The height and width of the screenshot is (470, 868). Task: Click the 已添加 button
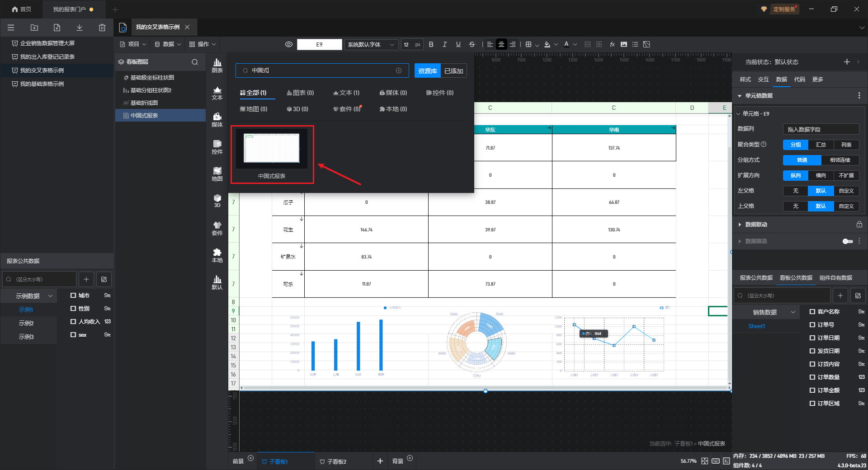(x=454, y=71)
